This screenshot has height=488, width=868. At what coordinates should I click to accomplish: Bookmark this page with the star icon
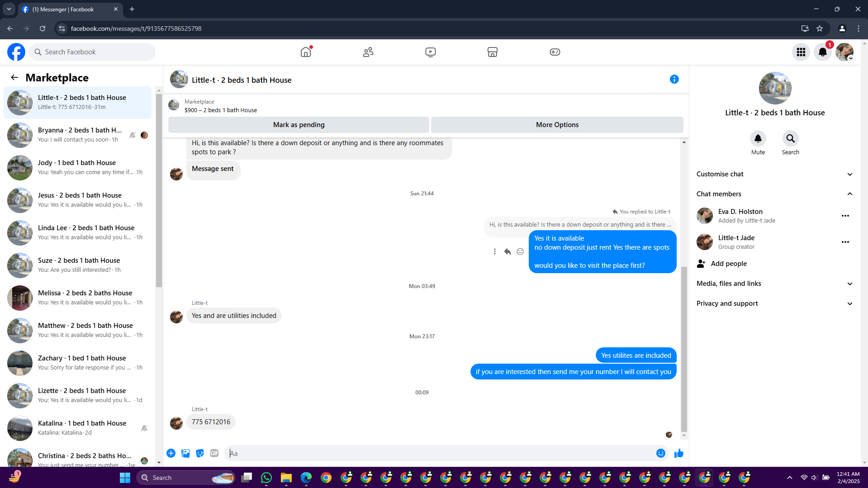click(820, 28)
